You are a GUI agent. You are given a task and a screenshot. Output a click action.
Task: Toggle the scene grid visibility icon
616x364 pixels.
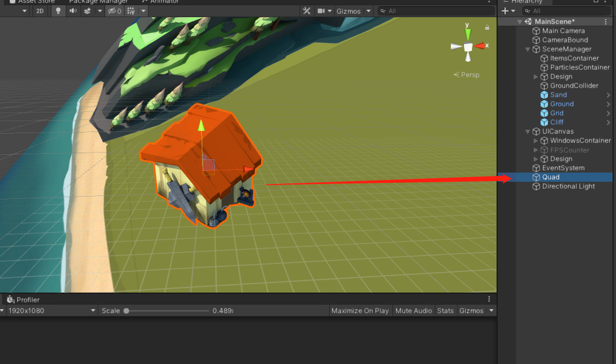[131, 11]
